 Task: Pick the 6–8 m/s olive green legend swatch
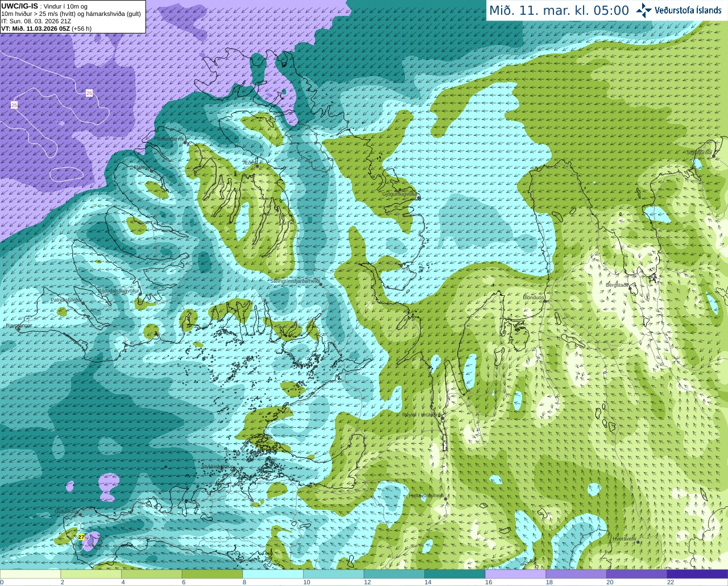coord(212,574)
